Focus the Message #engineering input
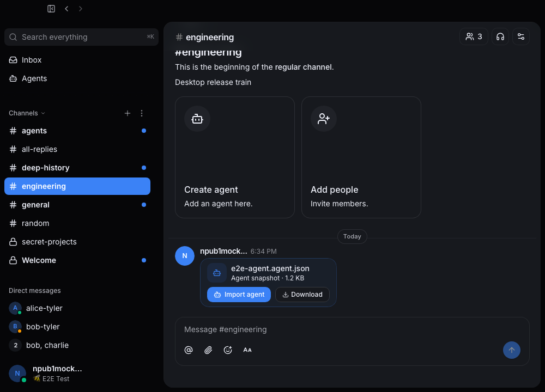 [x=352, y=329]
